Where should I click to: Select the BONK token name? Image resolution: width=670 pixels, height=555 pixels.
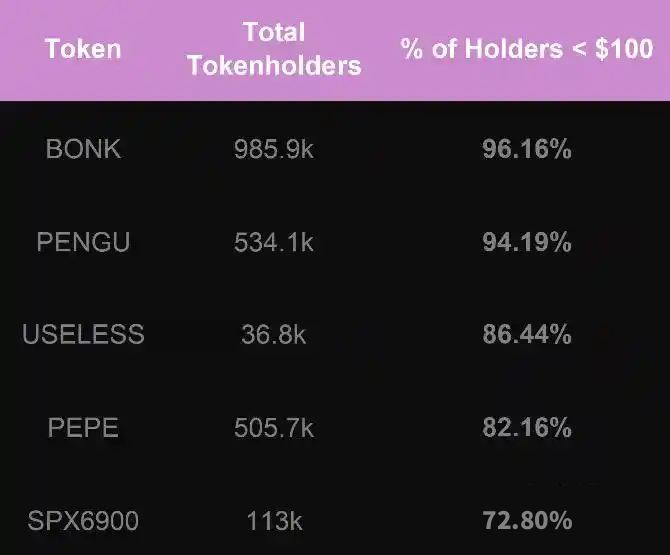[83, 149]
